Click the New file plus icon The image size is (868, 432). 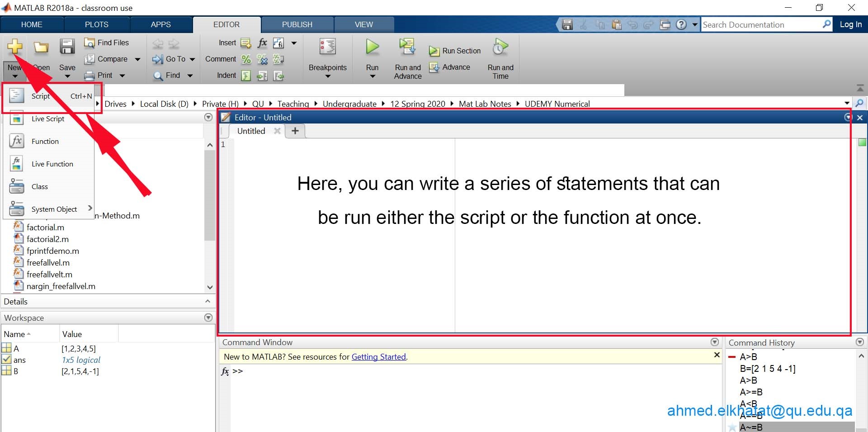[x=15, y=46]
